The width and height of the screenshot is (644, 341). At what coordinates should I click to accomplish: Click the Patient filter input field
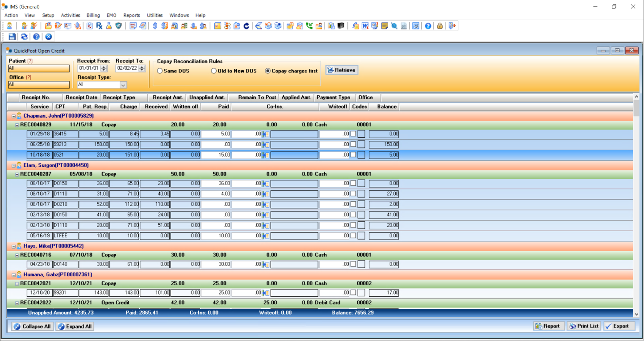(39, 68)
